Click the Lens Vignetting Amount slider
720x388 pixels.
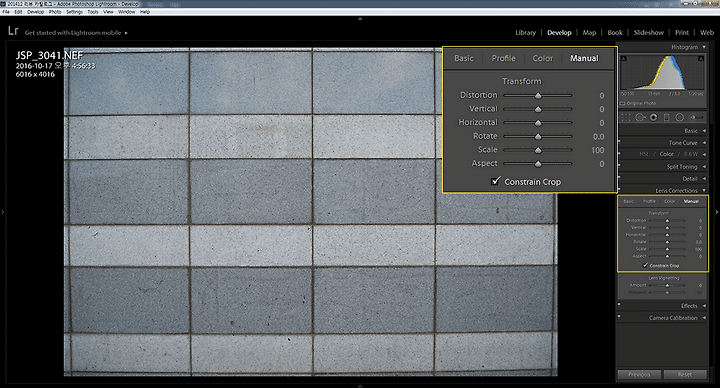point(667,285)
